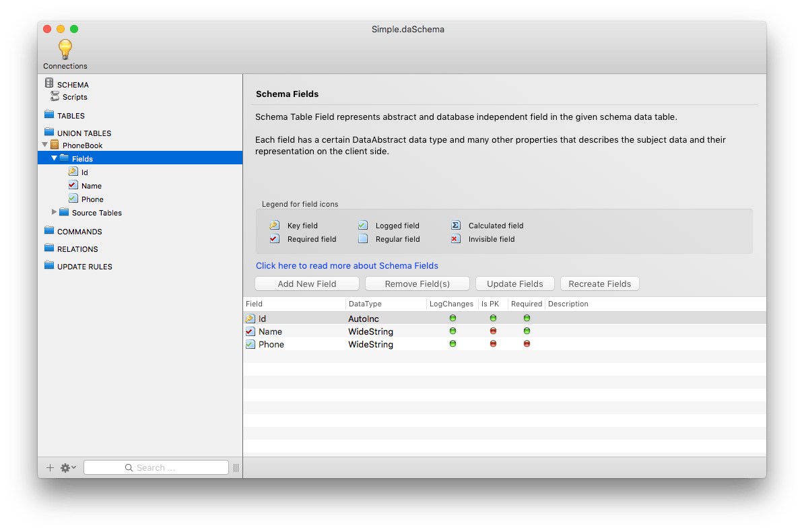The height and width of the screenshot is (532, 804).
Task: Open the Connections lightbulb toolbar item
Action: point(65,54)
